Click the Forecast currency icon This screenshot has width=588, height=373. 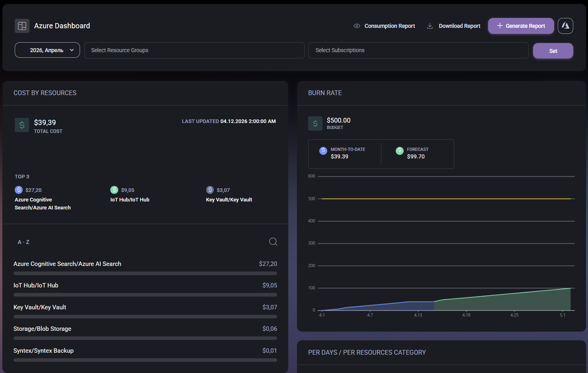point(399,150)
